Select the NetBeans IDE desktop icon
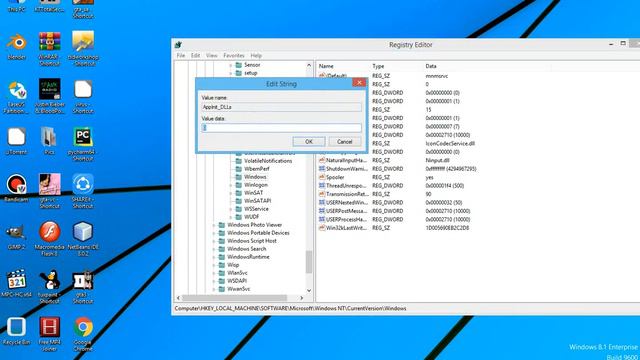The height and width of the screenshot is (360, 640). (83, 232)
